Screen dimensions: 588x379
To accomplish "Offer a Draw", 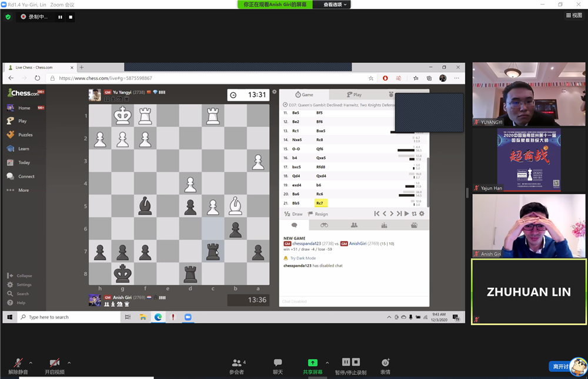I will 293,214.
